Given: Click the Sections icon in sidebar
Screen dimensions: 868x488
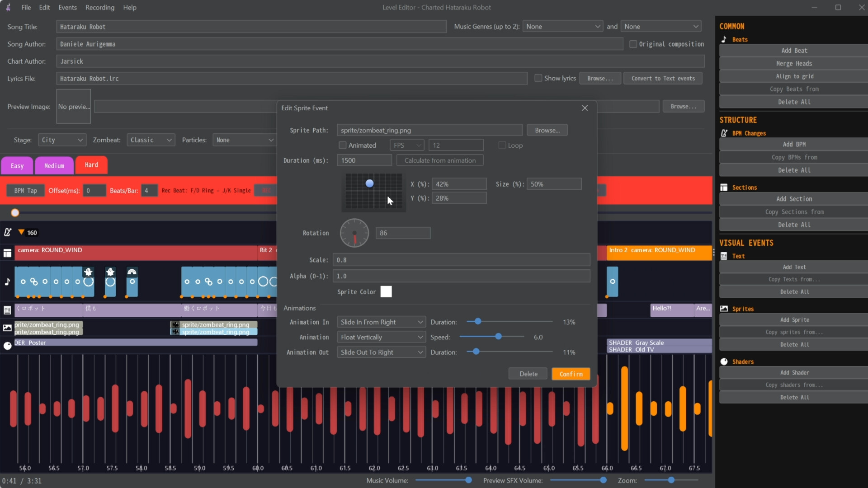Looking at the screenshot, I should (724, 188).
